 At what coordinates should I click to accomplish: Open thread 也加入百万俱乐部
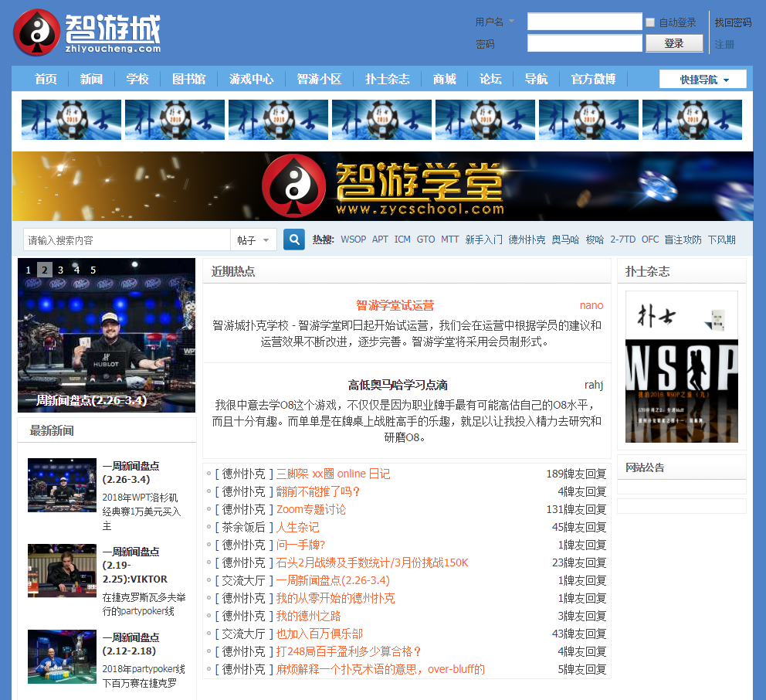point(320,634)
